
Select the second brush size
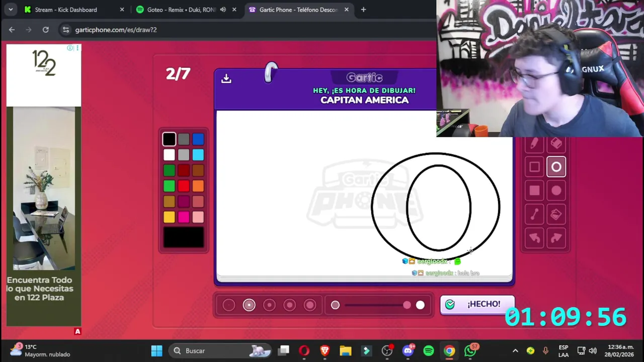point(249,305)
